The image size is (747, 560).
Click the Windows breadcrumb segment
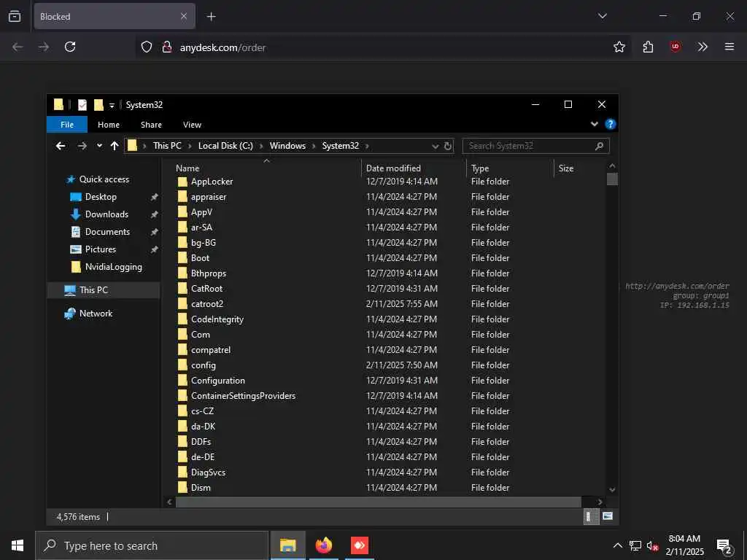tap(287, 146)
